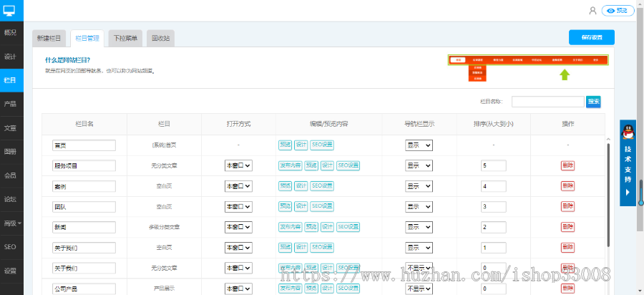Open 下拉菜单 tab
Screen dimensions: 644x295
[x=125, y=38]
